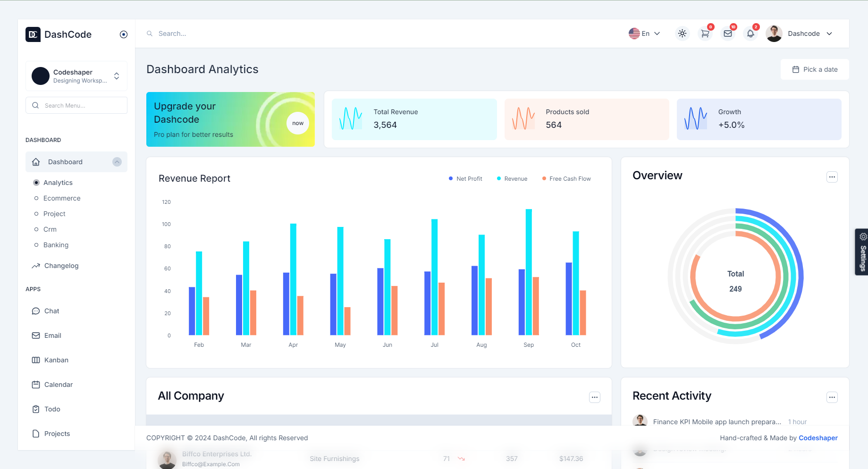868x469 pixels.
Task: Click the Projects file icon
Action: (x=36, y=434)
